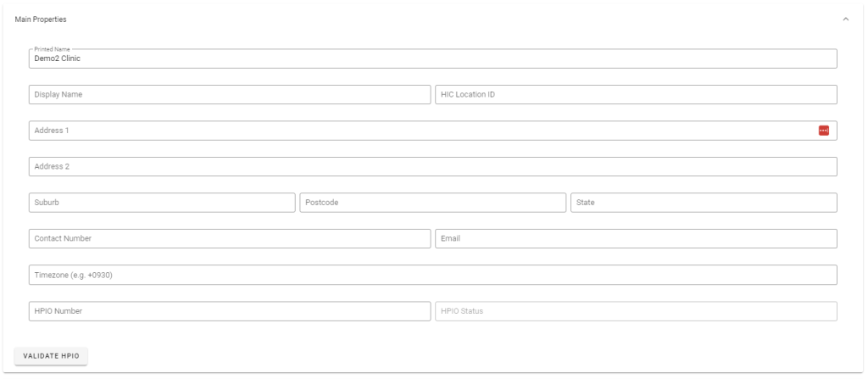Viewport: 868px width, 379px height.
Task: Select the HIC Location ID input
Action: click(x=636, y=95)
